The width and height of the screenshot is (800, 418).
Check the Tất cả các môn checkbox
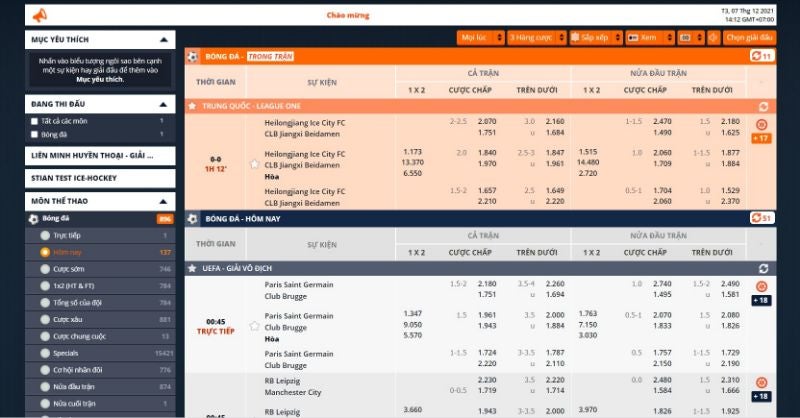coord(35,120)
